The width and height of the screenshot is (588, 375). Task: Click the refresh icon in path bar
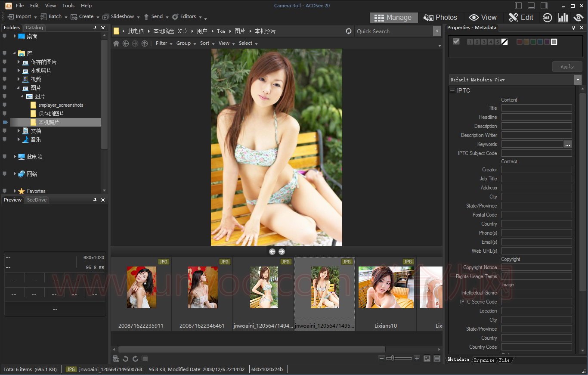pyautogui.click(x=349, y=31)
